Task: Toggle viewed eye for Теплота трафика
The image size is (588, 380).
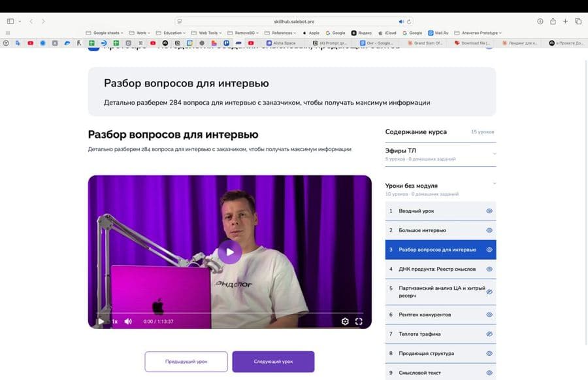Action: (489, 334)
